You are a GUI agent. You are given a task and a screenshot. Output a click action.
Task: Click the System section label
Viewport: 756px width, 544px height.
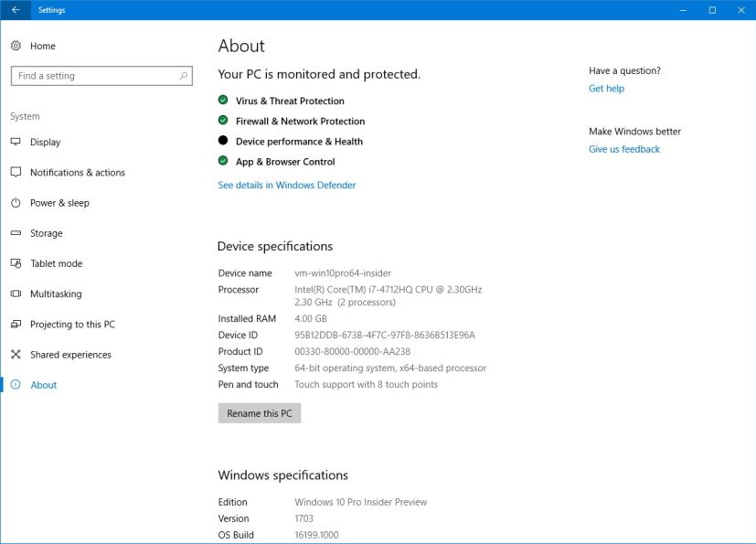[x=24, y=116]
